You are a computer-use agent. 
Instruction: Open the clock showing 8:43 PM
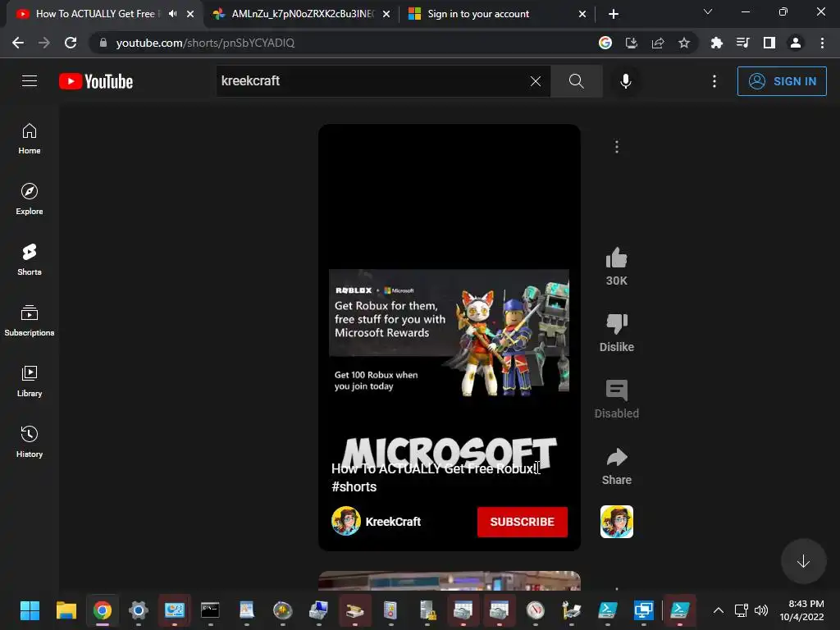[x=802, y=610]
